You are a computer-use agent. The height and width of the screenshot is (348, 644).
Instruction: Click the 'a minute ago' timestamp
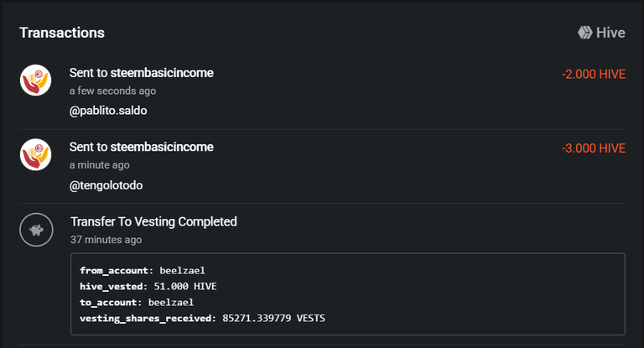pos(100,165)
